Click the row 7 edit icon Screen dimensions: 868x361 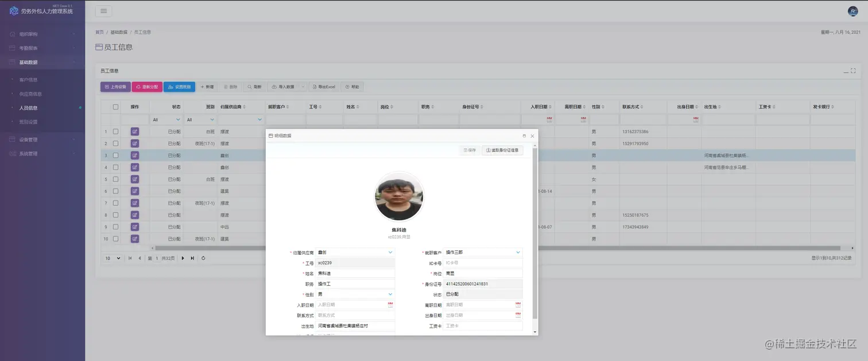click(x=135, y=203)
